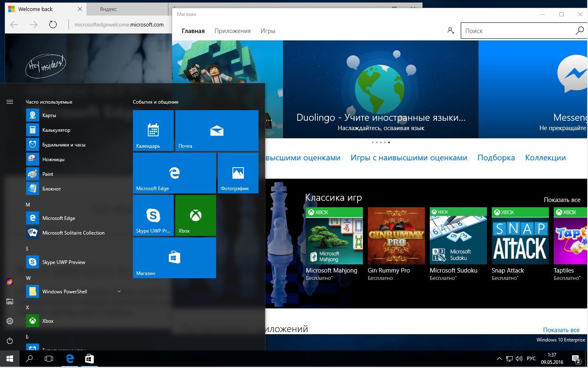The height and width of the screenshot is (368, 588).
Task: Click Edge forward arrow button
Action: click(33, 24)
